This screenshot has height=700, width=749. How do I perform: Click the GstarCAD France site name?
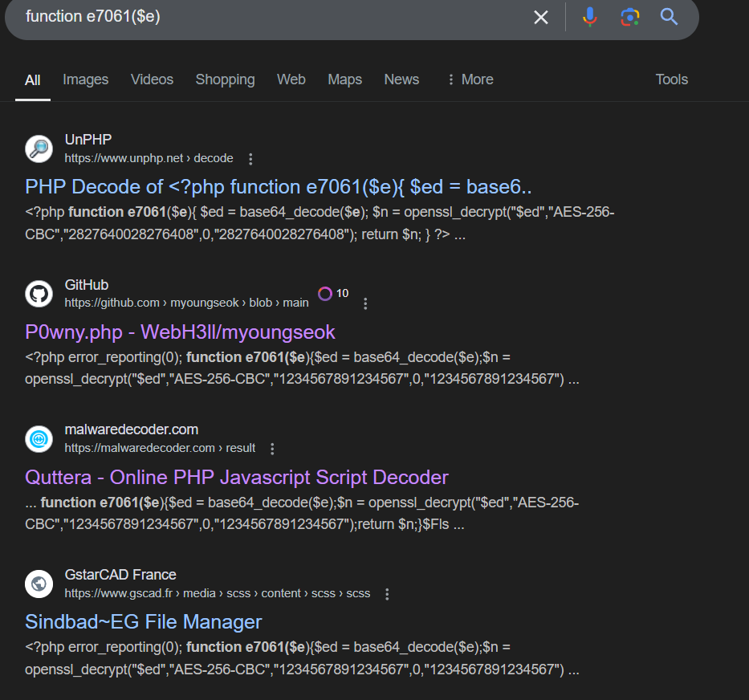pyautogui.click(x=120, y=575)
